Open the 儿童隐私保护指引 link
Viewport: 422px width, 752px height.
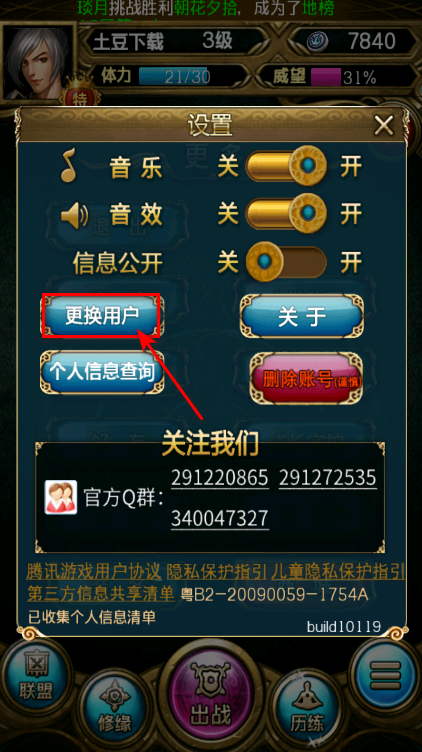click(338, 571)
